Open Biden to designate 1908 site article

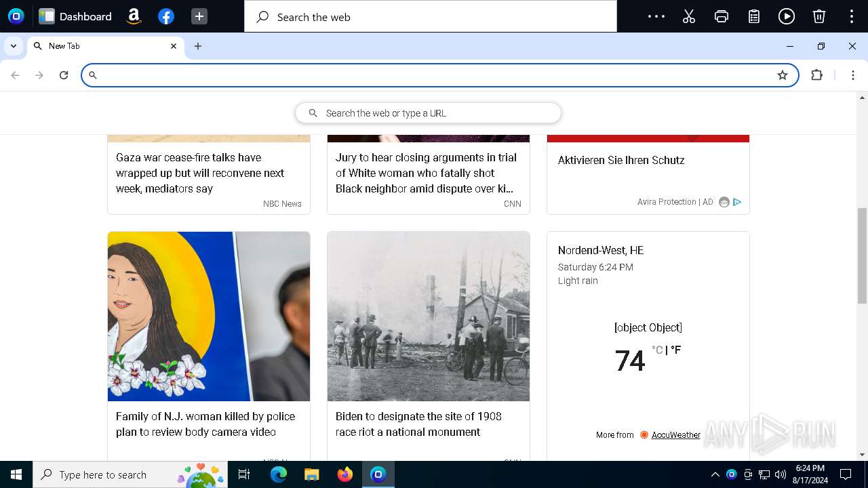click(x=418, y=424)
